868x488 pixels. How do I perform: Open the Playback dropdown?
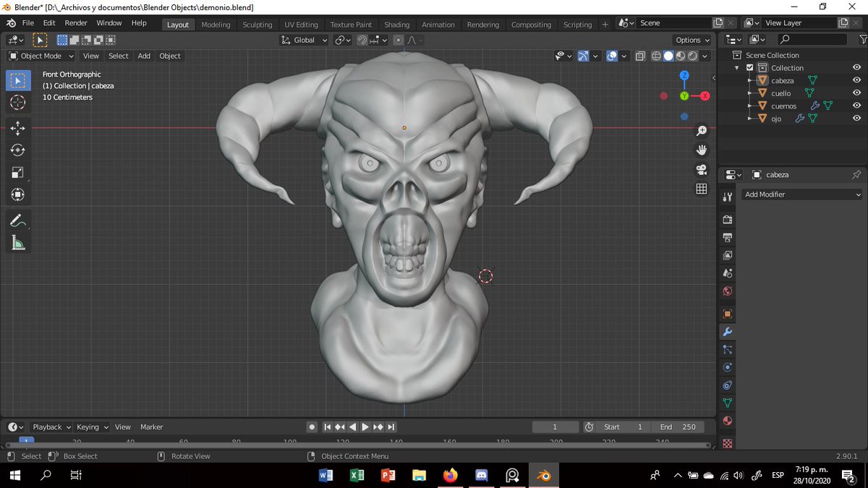pyautogui.click(x=51, y=427)
